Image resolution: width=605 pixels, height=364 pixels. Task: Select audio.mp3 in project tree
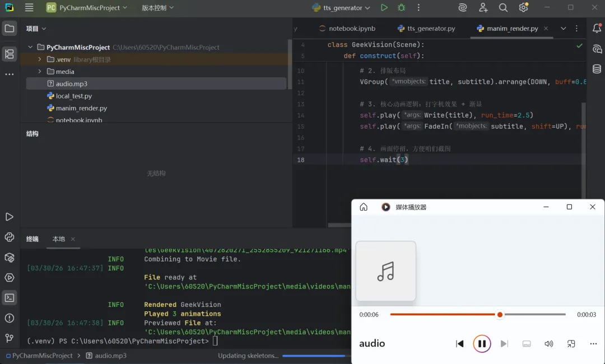pyautogui.click(x=156, y=83)
